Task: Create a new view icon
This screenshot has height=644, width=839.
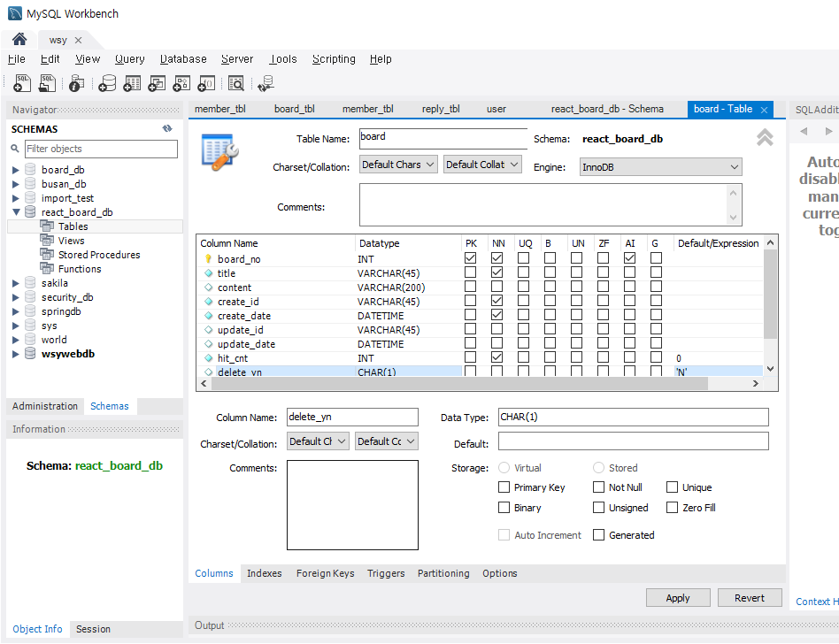Action: point(157,83)
